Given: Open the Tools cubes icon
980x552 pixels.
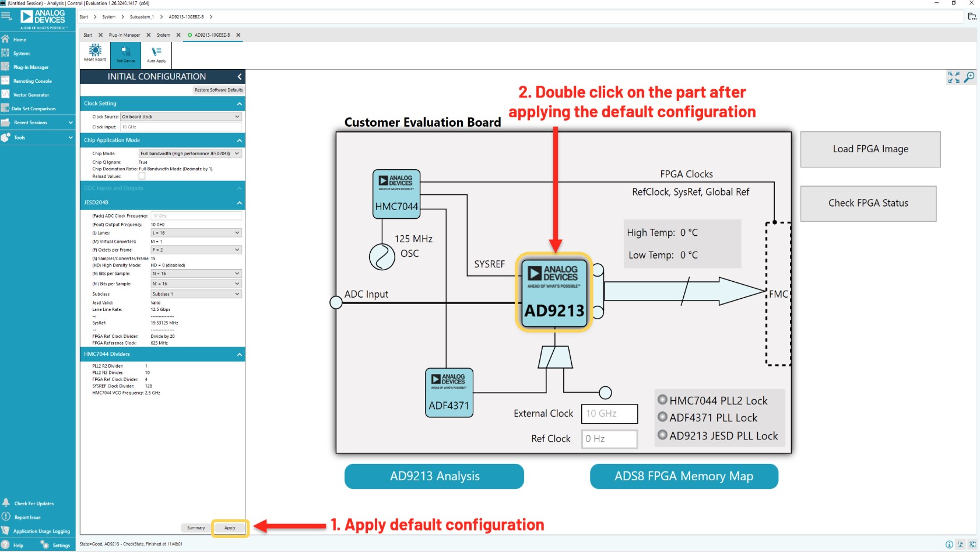Looking at the screenshot, I should point(5,137).
